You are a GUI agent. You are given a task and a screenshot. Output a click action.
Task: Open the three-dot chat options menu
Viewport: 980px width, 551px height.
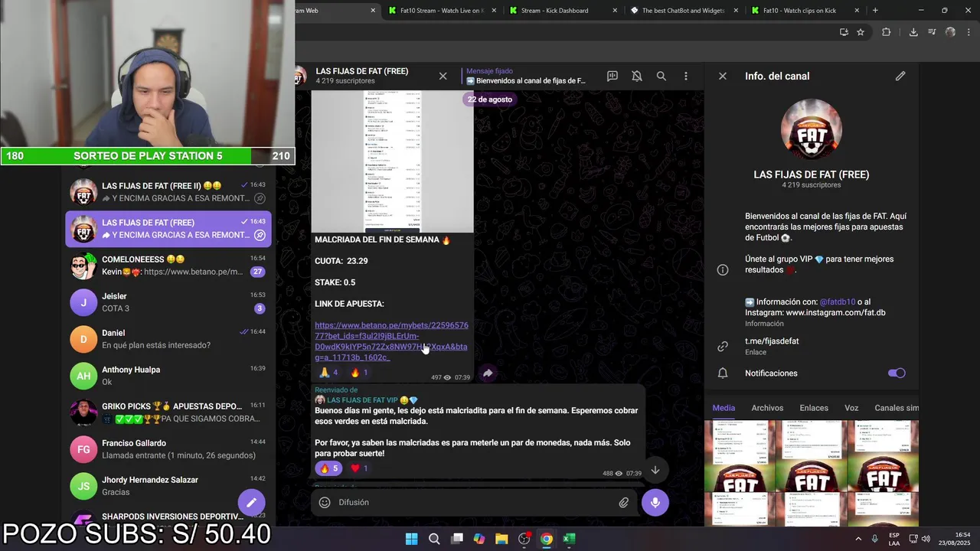click(686, 76)
